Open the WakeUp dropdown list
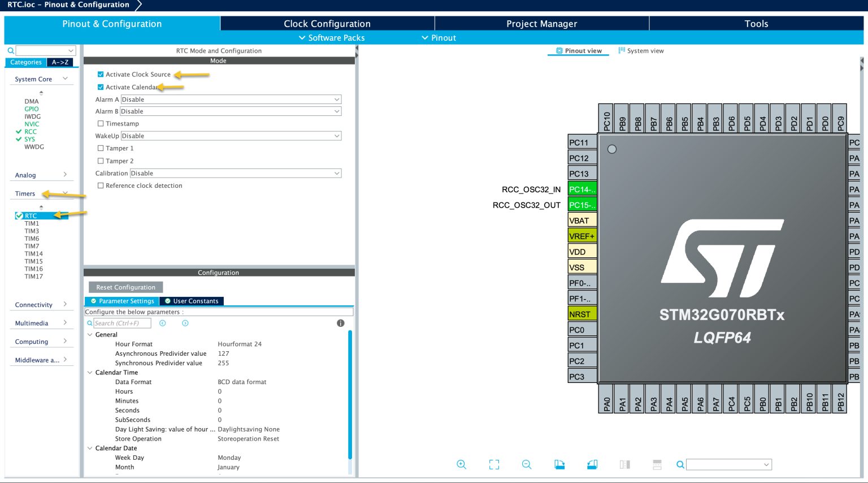Screen dimensions: 868x483 (231, 136)
